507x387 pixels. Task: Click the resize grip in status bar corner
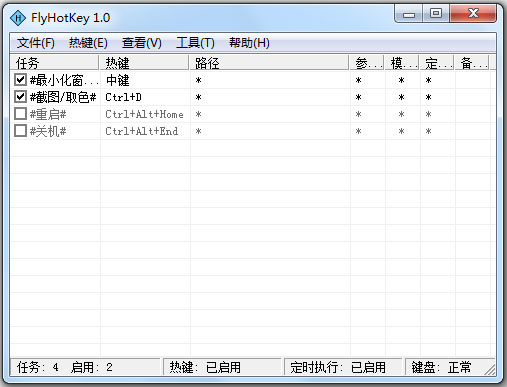pos(490,370)
